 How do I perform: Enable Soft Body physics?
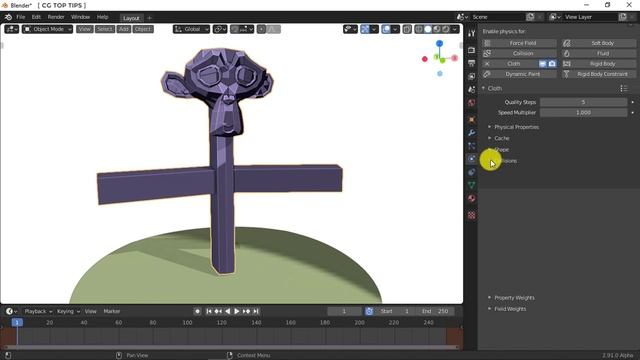[599, 43]
